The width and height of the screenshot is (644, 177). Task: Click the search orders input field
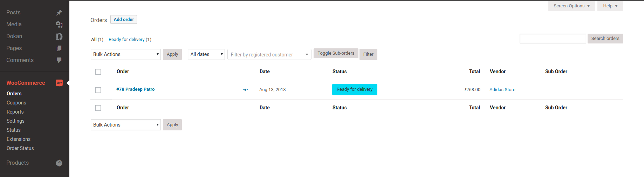[553, 39]
